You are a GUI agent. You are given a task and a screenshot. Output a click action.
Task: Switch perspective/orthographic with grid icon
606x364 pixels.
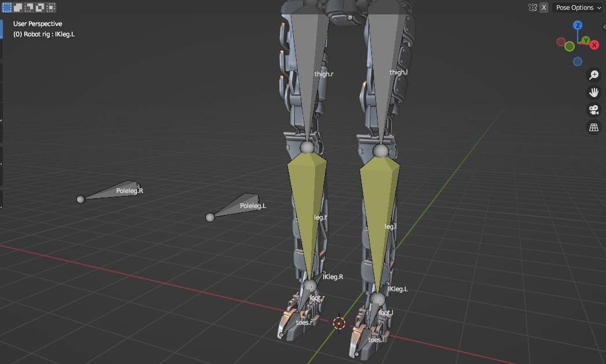[x=594, y=127]
